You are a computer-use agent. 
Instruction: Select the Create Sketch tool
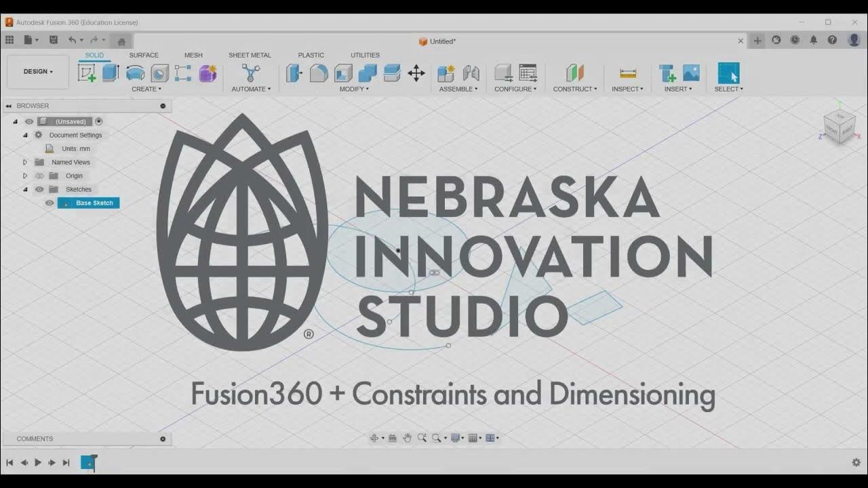click(x=87, y=73)
